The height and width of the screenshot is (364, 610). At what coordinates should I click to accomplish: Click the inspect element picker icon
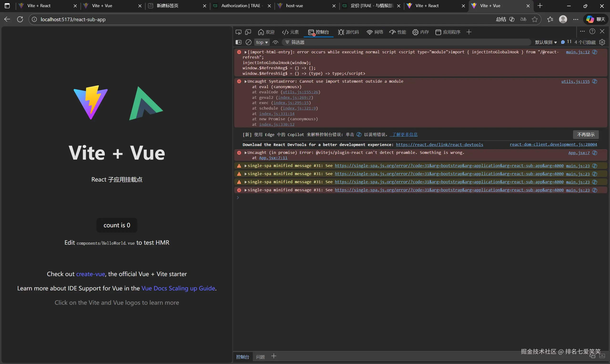coord(238,32)
